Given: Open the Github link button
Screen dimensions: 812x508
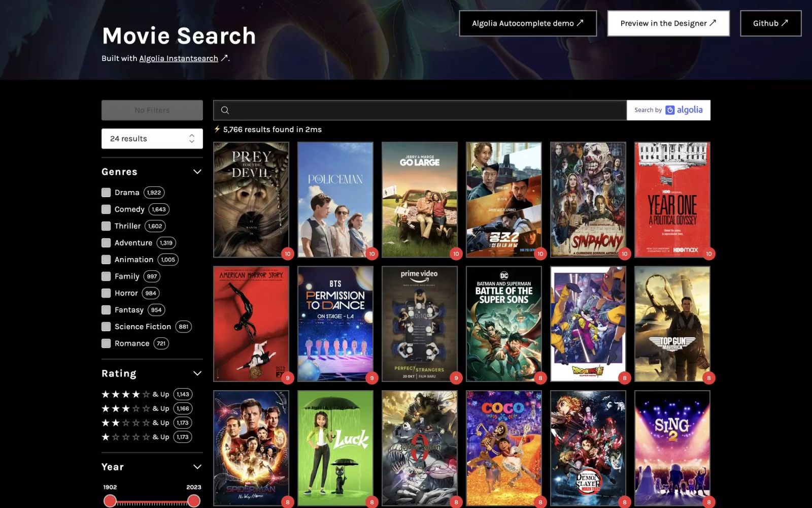Looking at the screenshot, I should [770, 23].
